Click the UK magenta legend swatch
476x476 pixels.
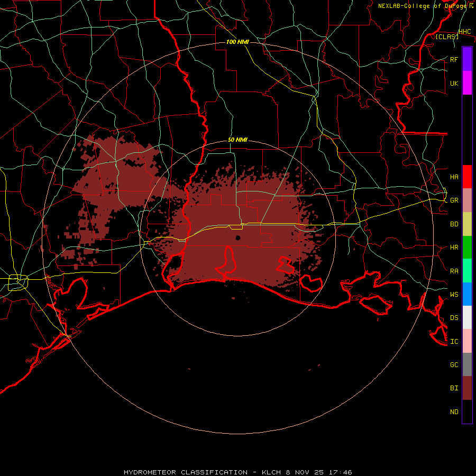[x=467, y=83]
